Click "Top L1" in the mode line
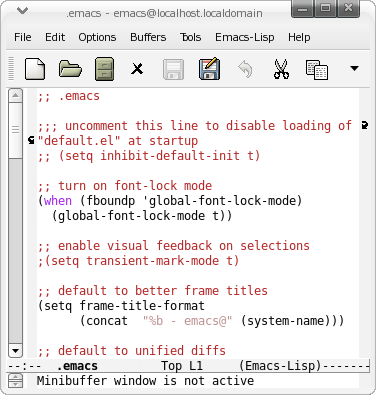Image resolution: width=376 pixels, height=395 pixels. click(182, 366)
